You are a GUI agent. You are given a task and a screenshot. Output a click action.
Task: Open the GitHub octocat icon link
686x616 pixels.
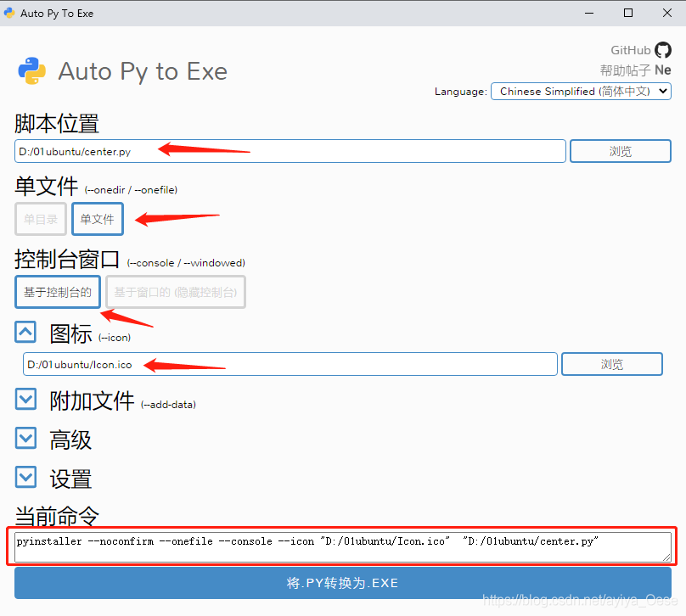click(x=663, y=50)
